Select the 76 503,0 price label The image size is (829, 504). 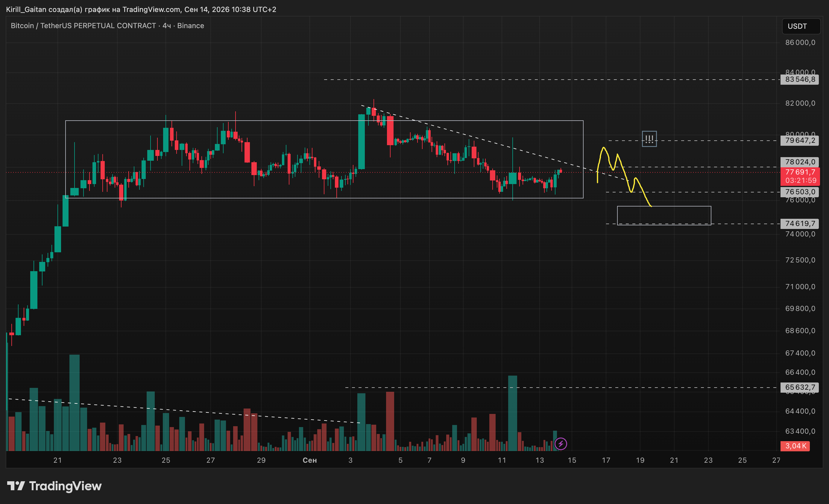coord(799,192)
